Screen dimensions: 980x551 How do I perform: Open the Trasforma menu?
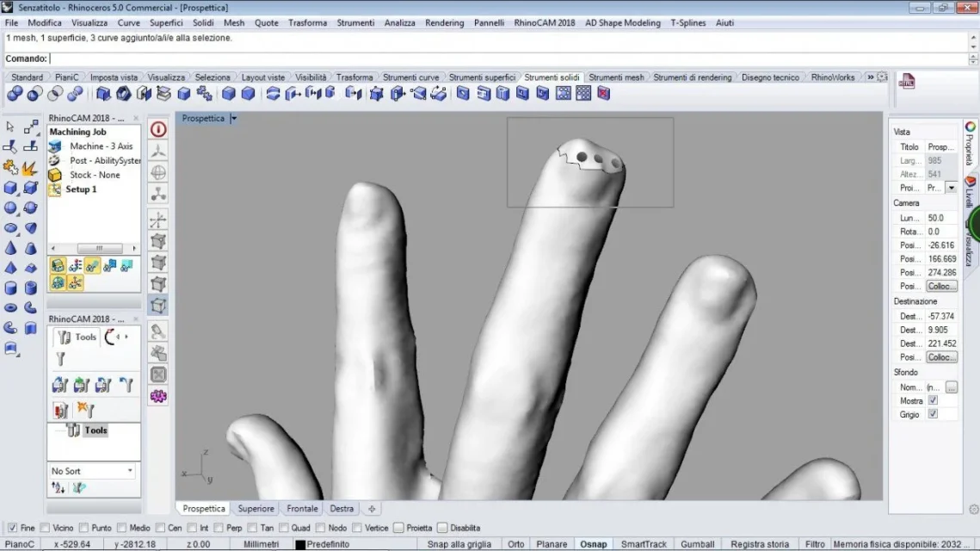pos(307,23)
